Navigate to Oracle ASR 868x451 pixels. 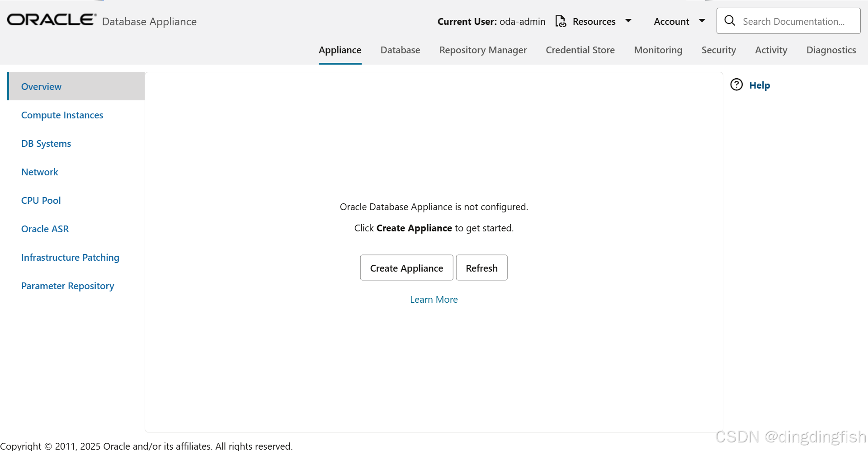(45, 229)
